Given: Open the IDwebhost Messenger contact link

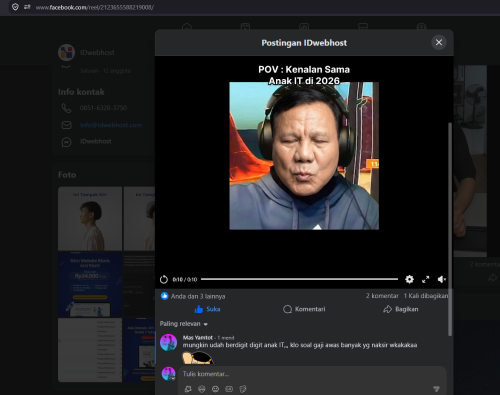Looking at the screenshot, I should tap(96, 141).
